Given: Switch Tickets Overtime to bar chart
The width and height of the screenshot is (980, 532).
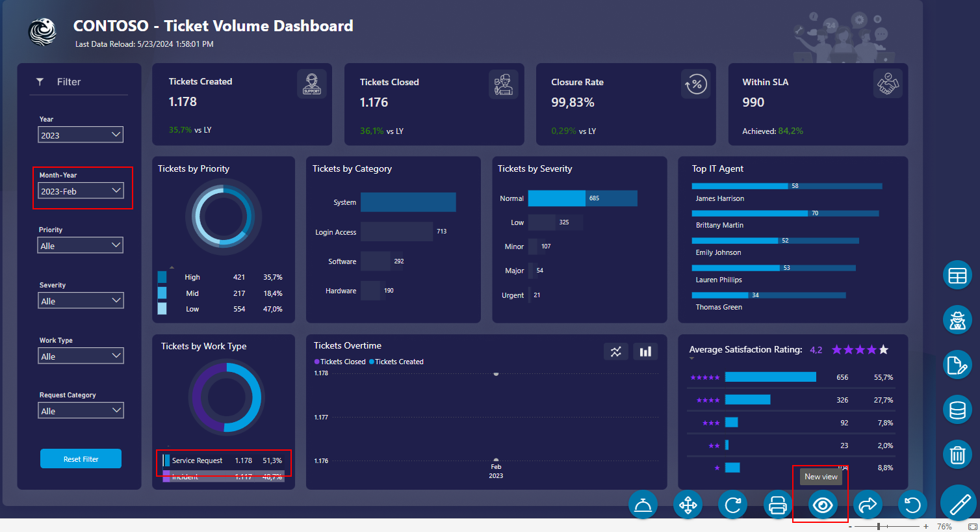Looking at the screenshot, I should coord(645,351).
